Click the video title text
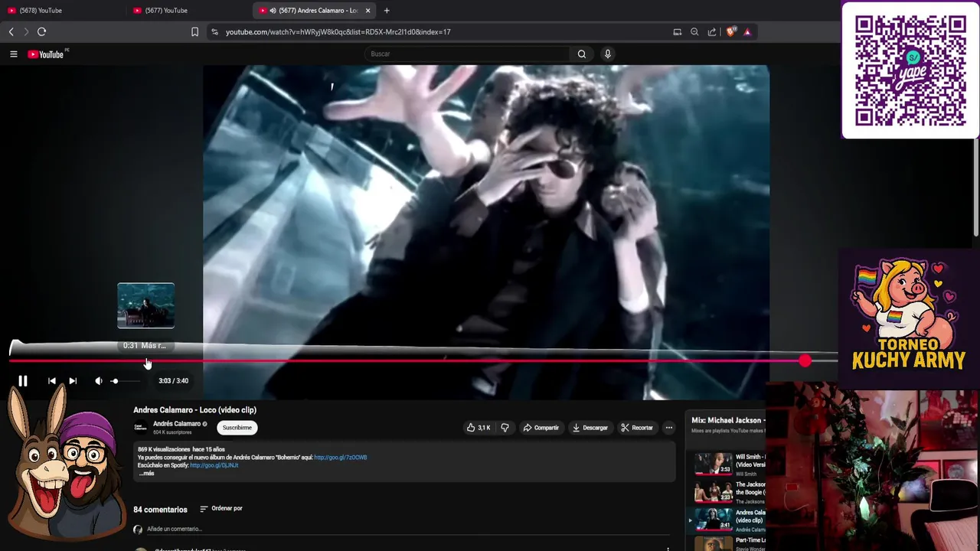 [x=194, y=410]
